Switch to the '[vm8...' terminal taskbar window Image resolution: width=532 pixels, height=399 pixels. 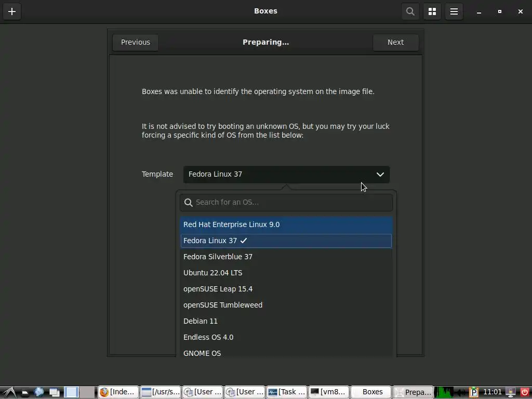329,393
